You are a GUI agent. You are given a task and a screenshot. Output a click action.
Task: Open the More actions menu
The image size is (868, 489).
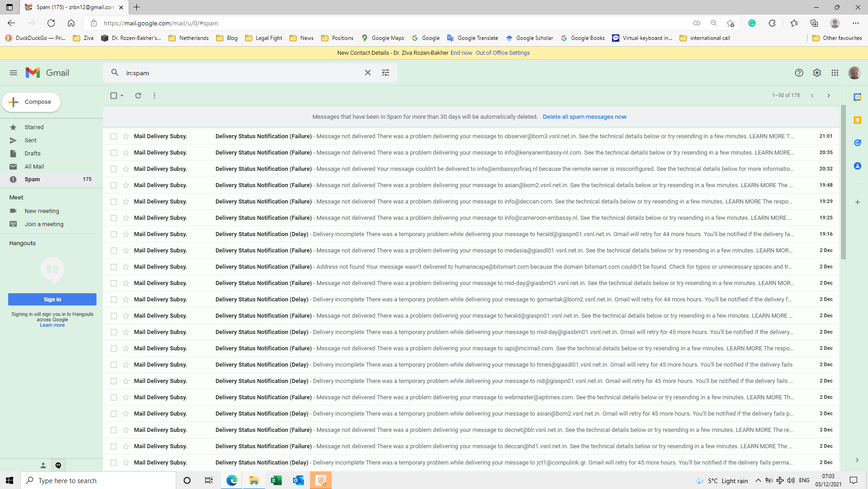(154, 96)
